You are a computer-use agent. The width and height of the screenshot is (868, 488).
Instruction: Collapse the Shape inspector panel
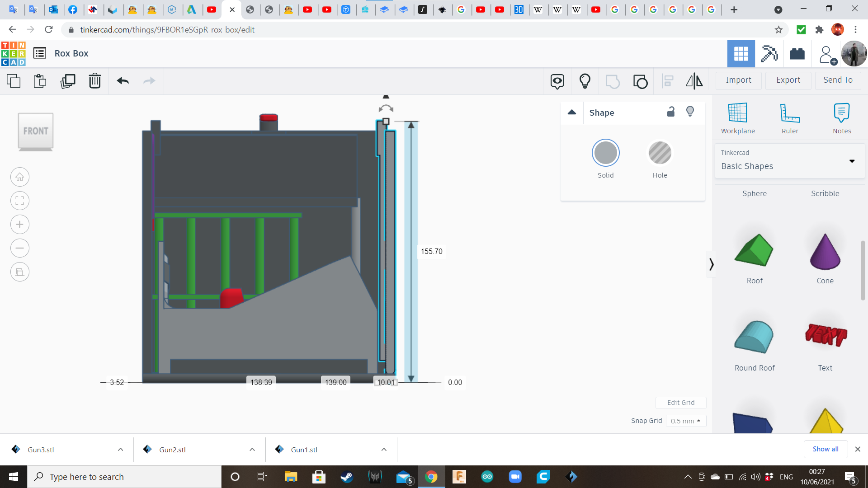(572, 113)
